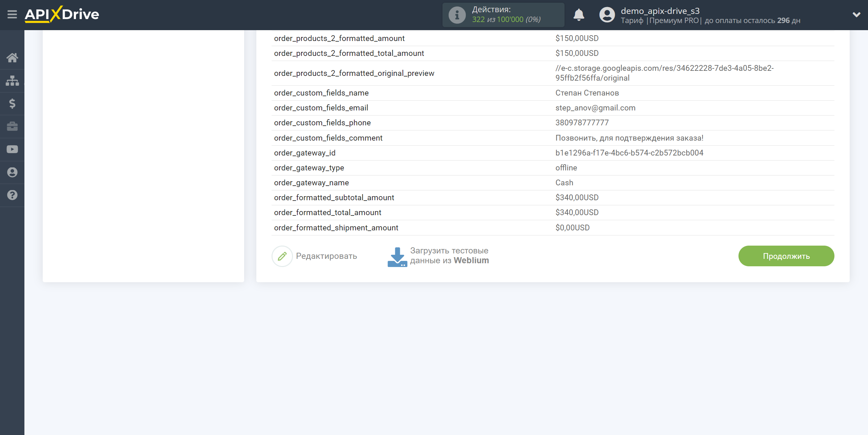868x435 pixels.
Task: Open the actions info icon
Action: (x=457, y=15)
